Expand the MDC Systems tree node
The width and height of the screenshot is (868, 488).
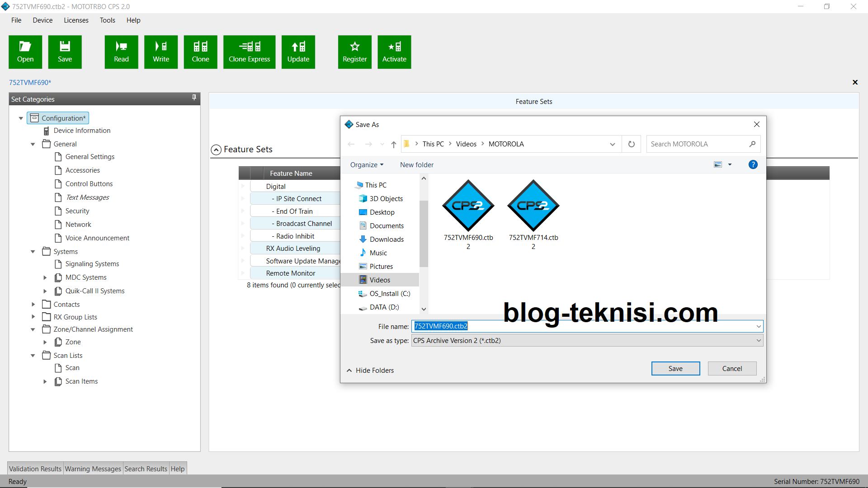tap(45, 277)
